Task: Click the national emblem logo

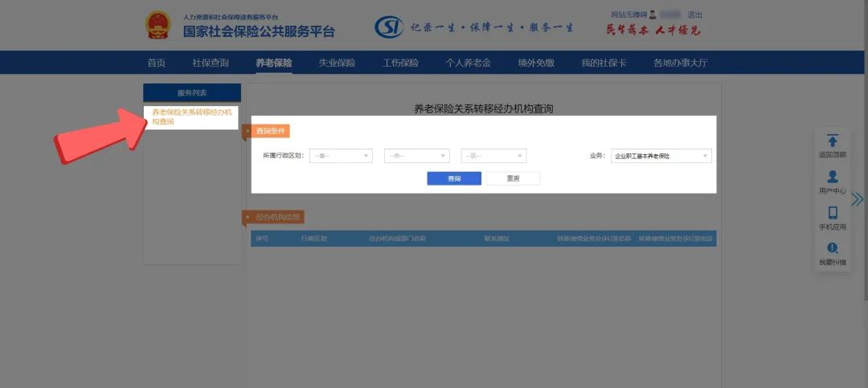Action: 158,26
